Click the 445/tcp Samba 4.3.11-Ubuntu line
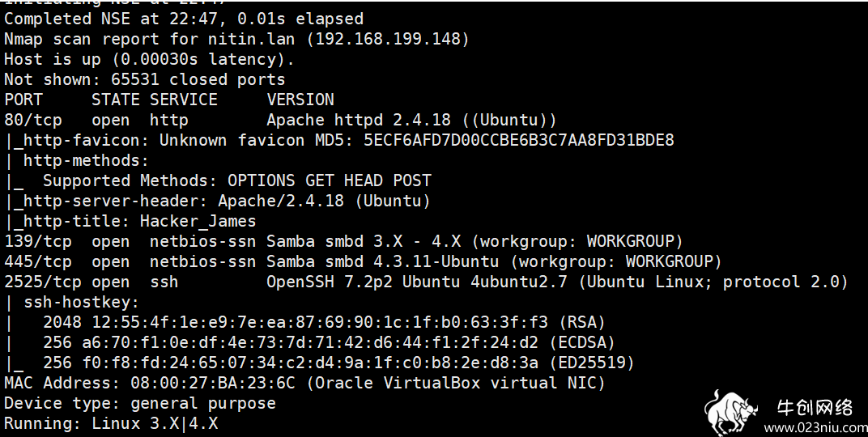This screenshot has height=437, width=868. pyautogui.click(x=363, y=261)
